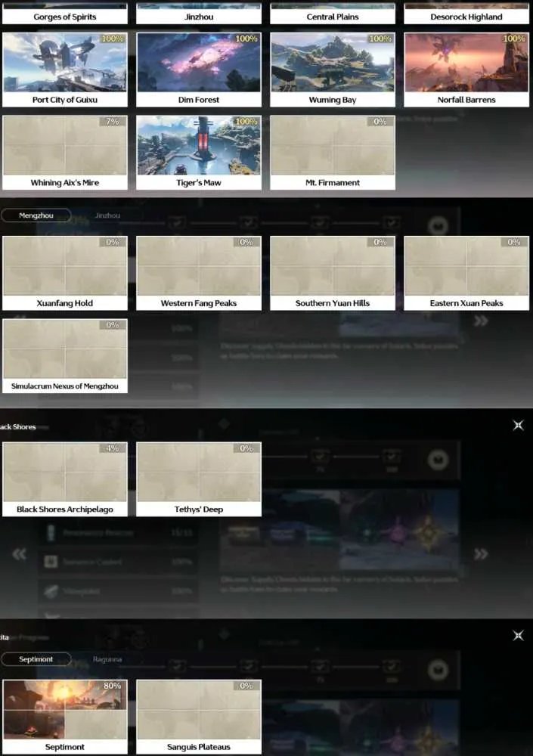Image resolution: width=533 pixels, height=756 pixels.
Task: Open the Mt. Firmament area card
Action: (333, 153)
